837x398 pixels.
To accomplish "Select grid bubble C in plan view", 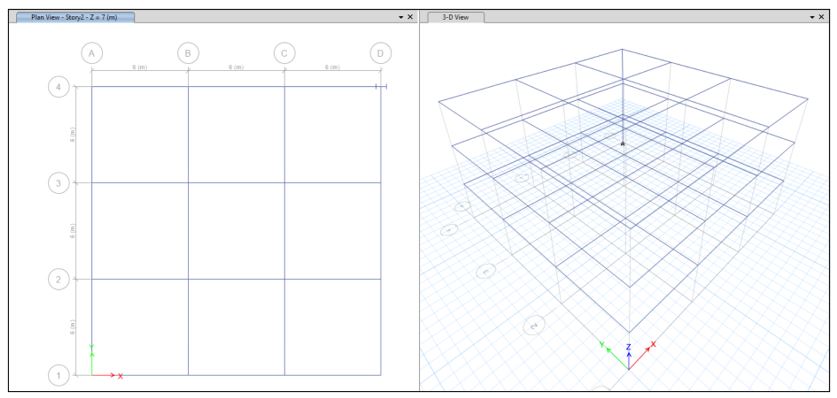I will click(x=284, y=53).
